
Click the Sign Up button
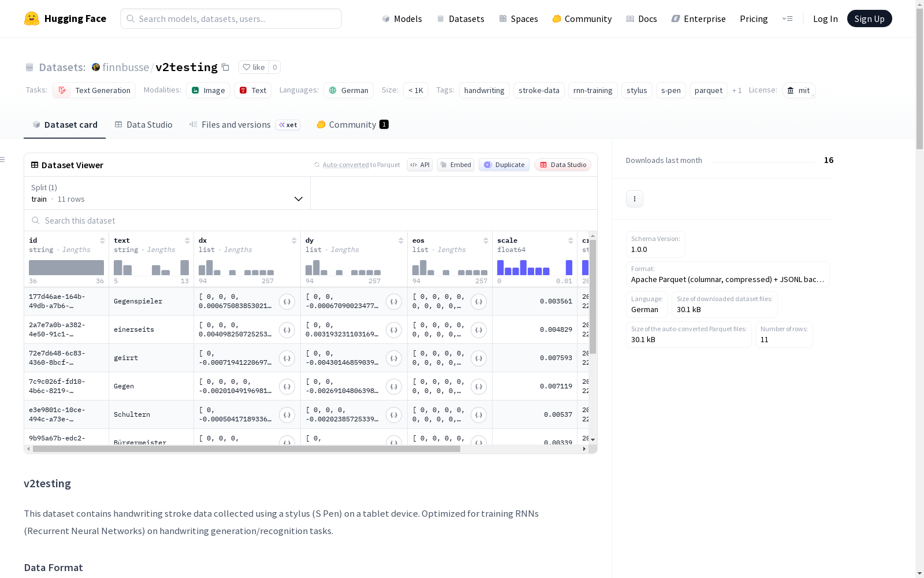870,18
